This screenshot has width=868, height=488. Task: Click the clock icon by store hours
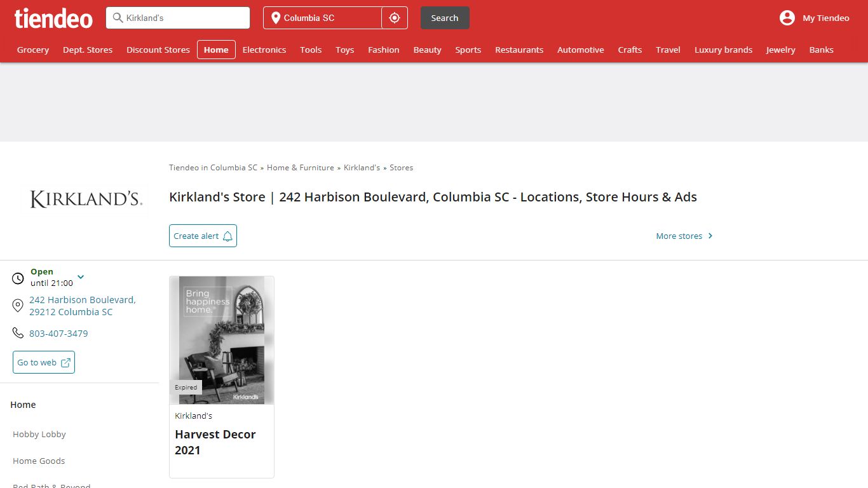click(x=18, y=278)
